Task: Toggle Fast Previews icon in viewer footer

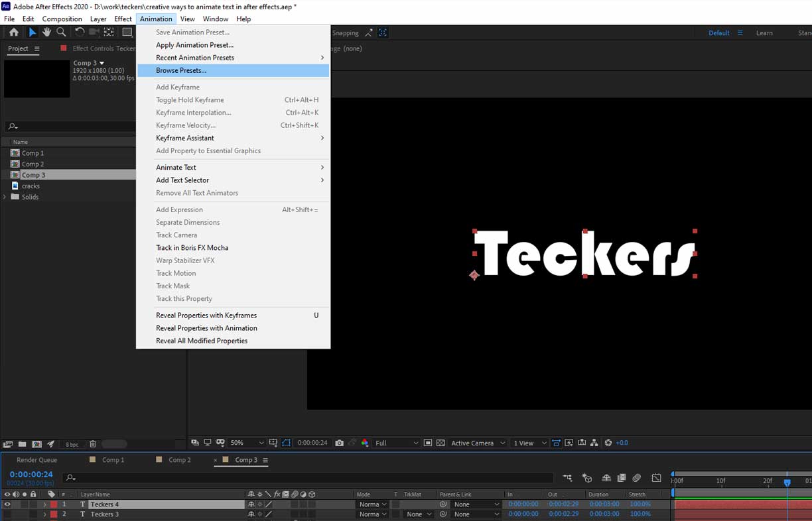Action: click(569, 443)
